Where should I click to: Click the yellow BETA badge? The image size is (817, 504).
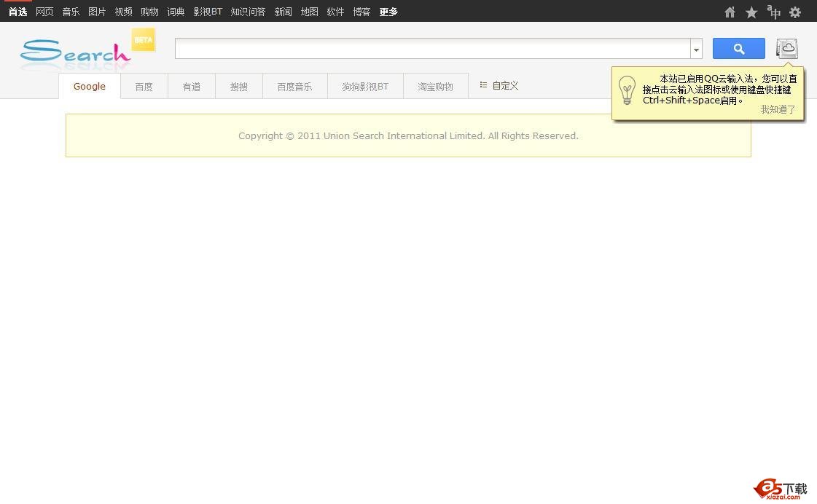(144, 40)
